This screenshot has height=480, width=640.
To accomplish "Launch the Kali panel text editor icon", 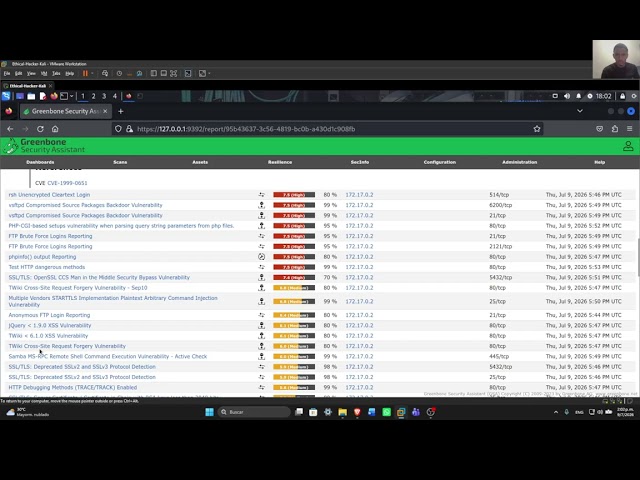I will click(x=43, y=96).
